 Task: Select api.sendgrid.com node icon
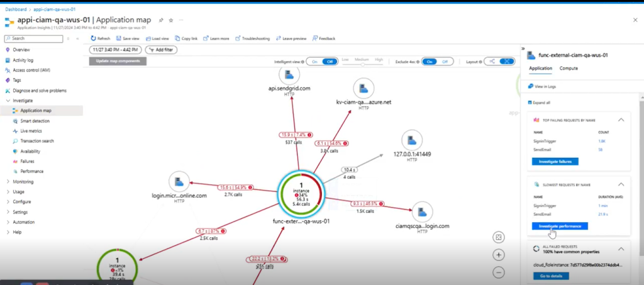[x=289, y=75]
